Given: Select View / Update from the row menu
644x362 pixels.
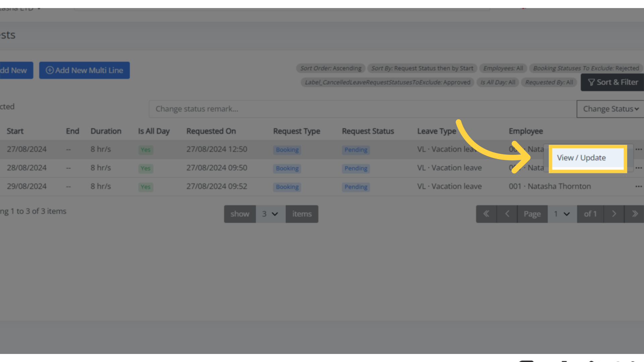Looking at the screenshot, I should [581, 158].
